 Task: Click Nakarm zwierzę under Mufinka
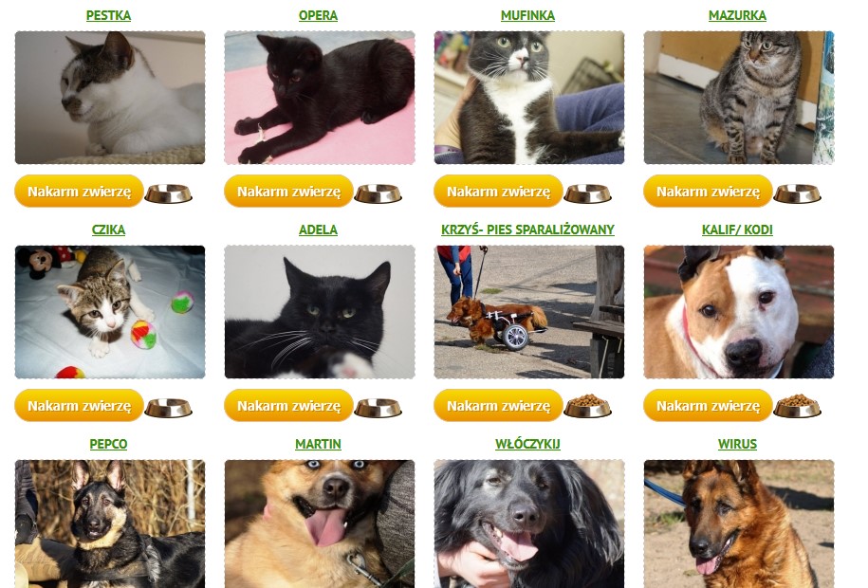click(498, 191)
